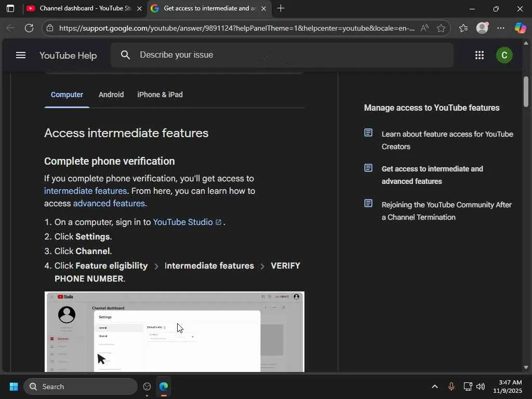
Task: Click the Windows taskbar Search box
Action: (x=81, y=387)
